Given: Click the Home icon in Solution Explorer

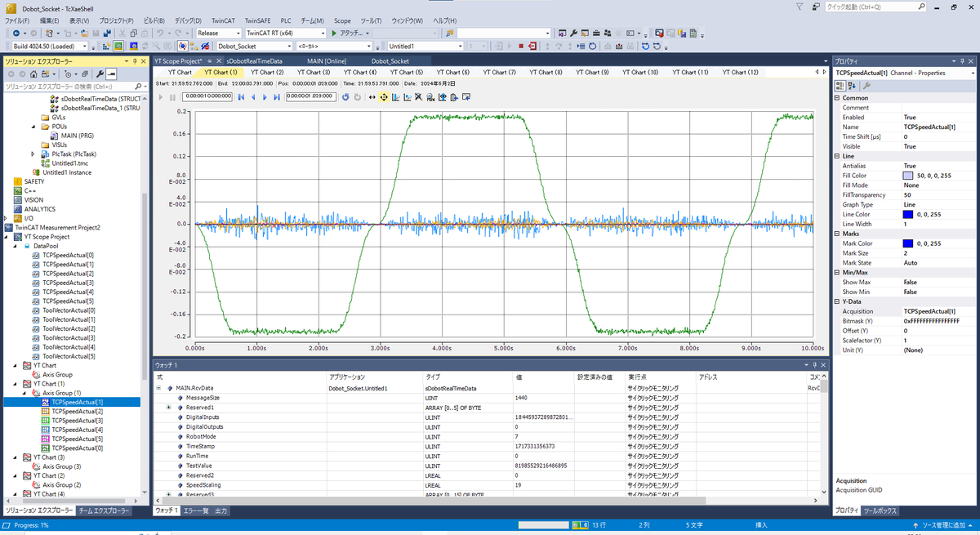Looking at the screenshot, I should click(33, 74).
